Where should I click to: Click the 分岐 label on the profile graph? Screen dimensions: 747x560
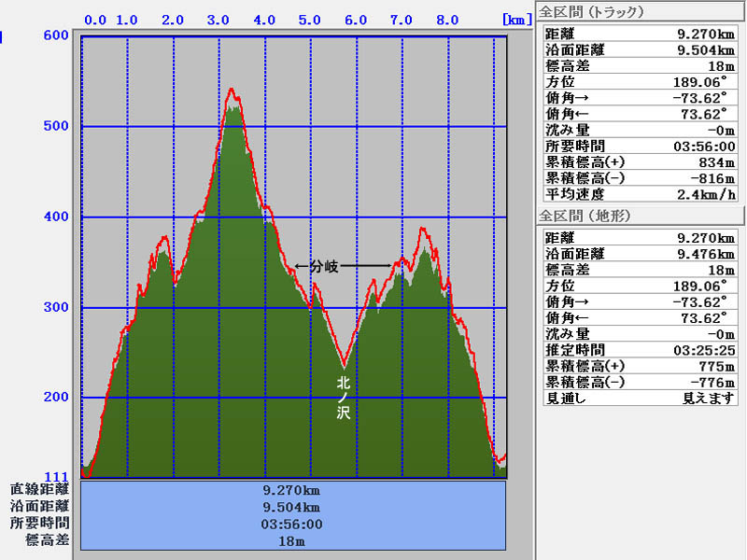coord(317,266)
